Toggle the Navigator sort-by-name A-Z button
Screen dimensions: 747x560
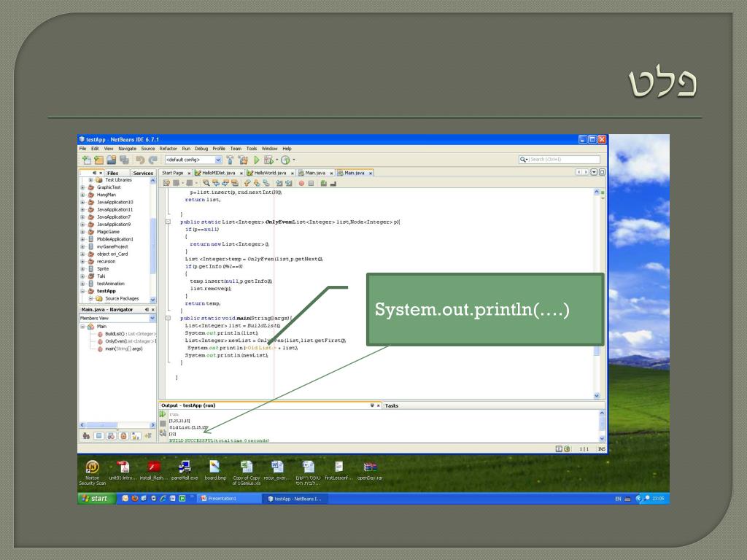pyautogui.click(x=136, y=436)
